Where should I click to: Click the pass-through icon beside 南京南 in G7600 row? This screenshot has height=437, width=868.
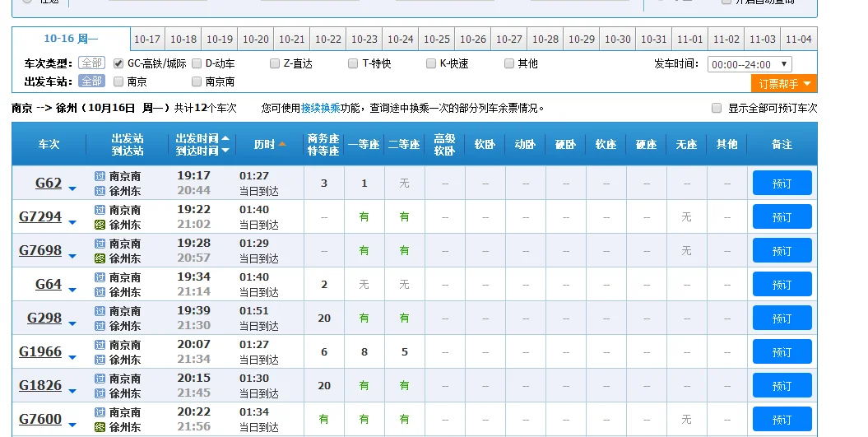(x=100, y=412)
